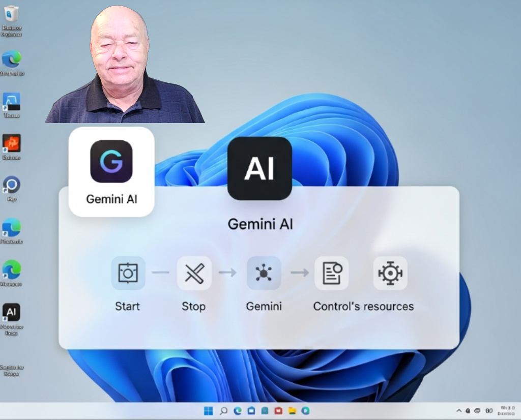
Task: Click the red taskbar app icon
Action: (x=278, y=411)
